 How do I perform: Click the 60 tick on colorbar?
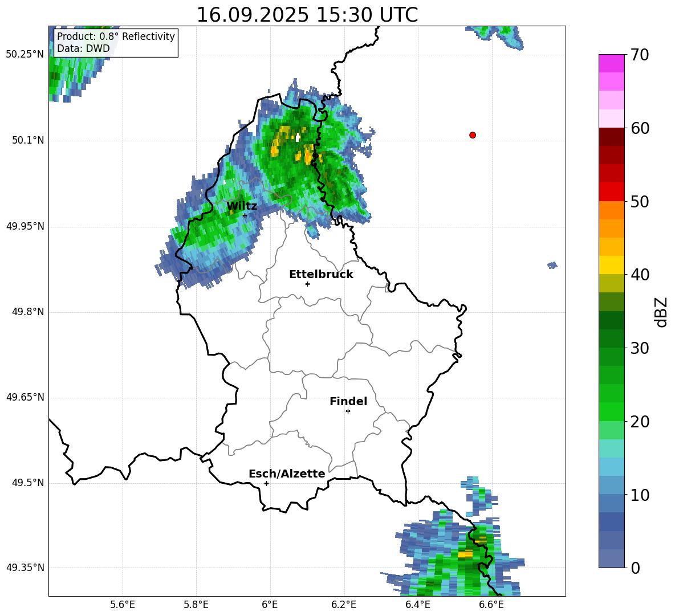[x=640, y=128]
